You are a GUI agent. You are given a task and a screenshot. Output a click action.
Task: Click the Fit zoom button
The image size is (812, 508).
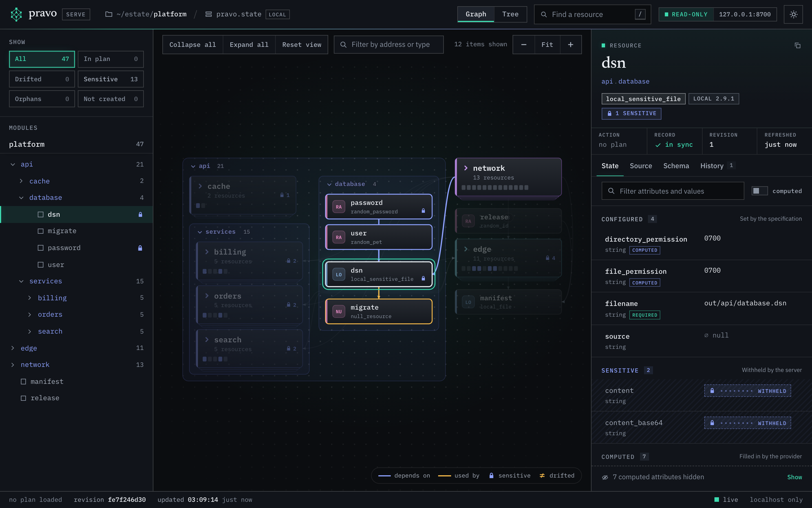(x=547, y=45)
